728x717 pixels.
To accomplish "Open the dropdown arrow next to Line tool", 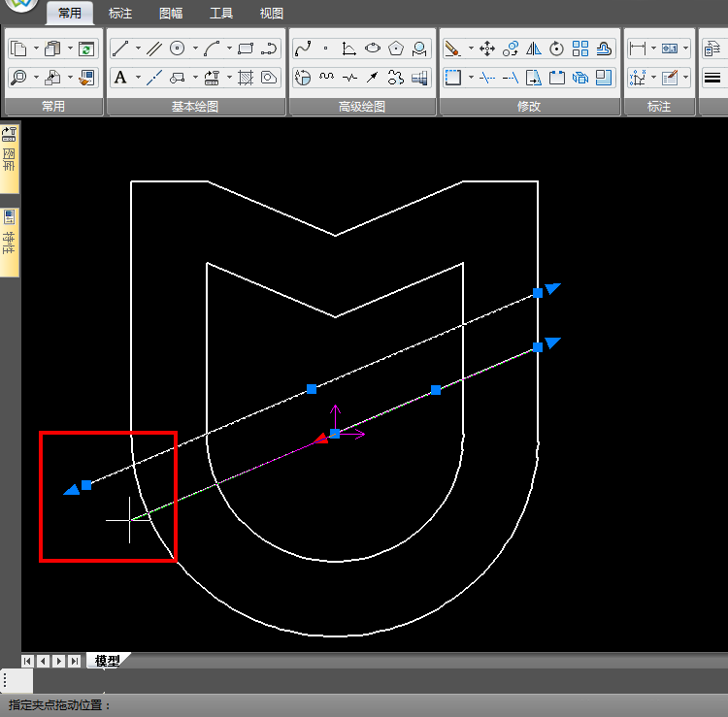I will (x=138, y=49).
